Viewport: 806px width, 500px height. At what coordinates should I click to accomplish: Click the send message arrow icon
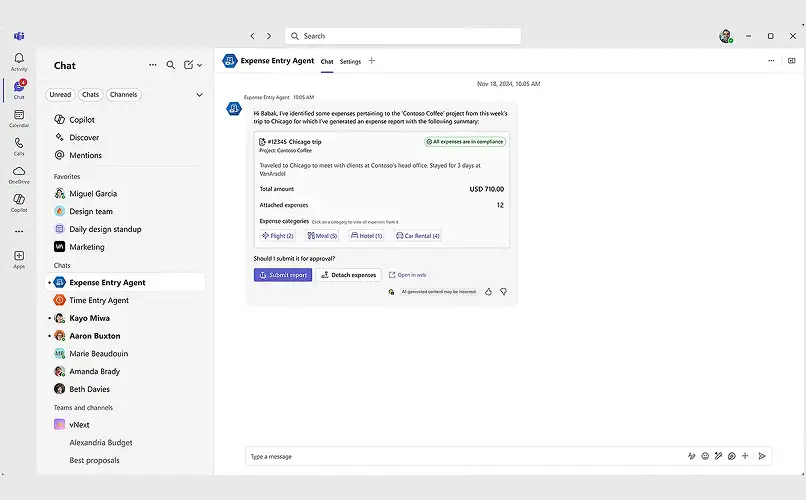click(x=761, y=456)
